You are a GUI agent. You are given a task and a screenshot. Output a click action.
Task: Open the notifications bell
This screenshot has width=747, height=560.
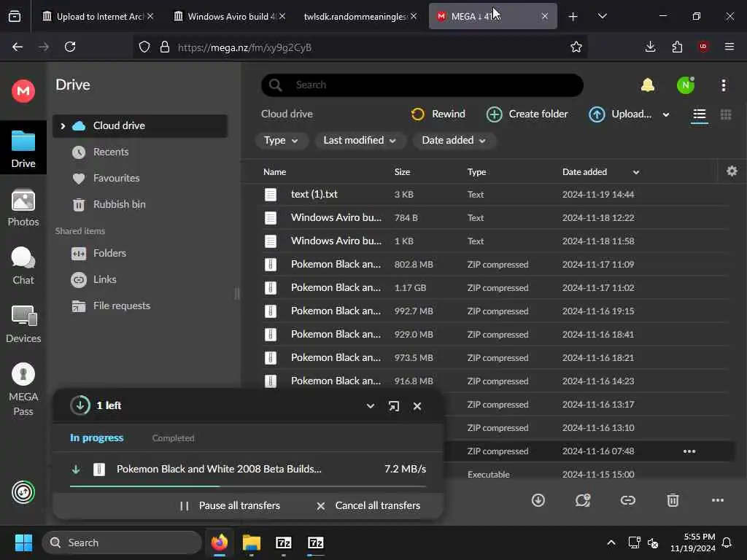click(x=648, y=85)
